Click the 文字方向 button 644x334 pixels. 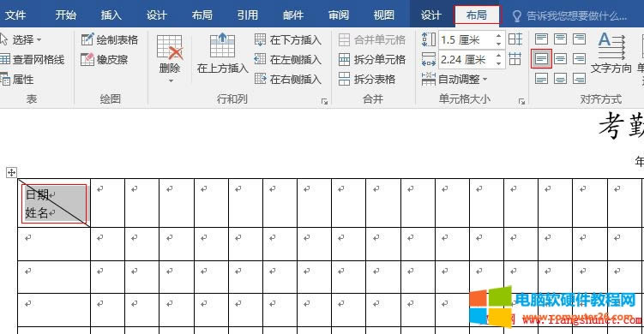pos(611,53)
